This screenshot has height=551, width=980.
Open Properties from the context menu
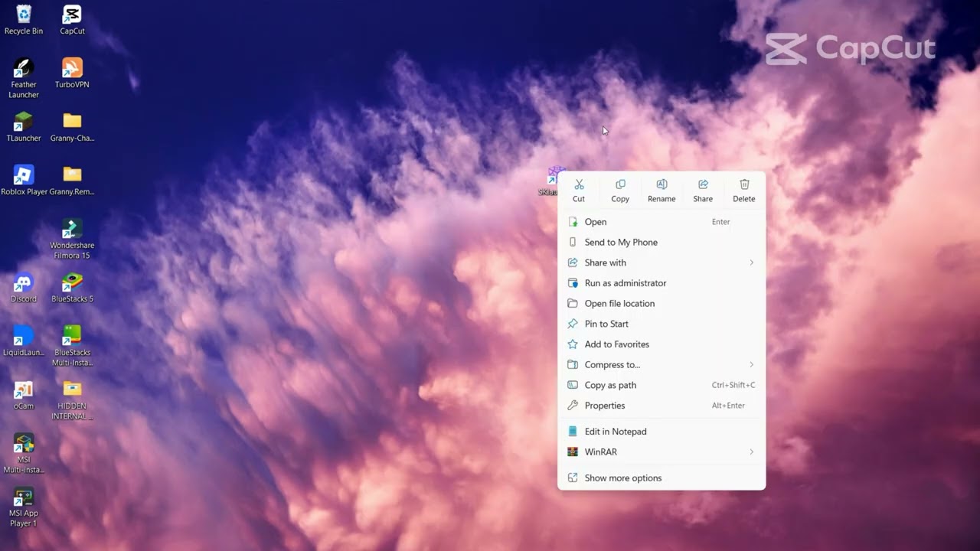pos(661,406)
